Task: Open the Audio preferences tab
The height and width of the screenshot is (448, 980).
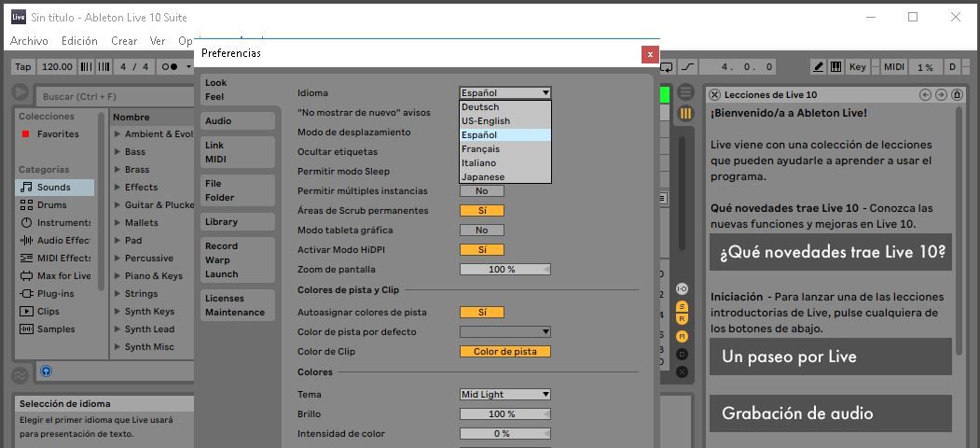Action: 238,120
